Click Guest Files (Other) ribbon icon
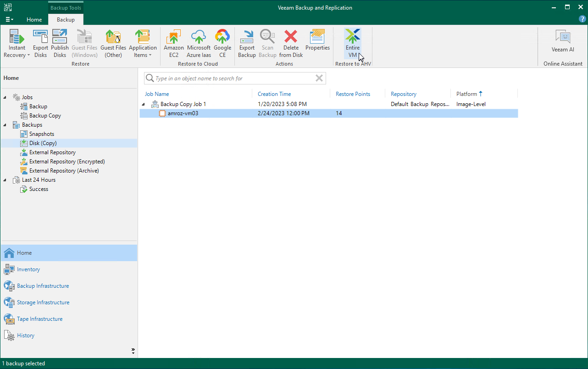The width and height of the screenshot is (588, 369). point(113,44)
